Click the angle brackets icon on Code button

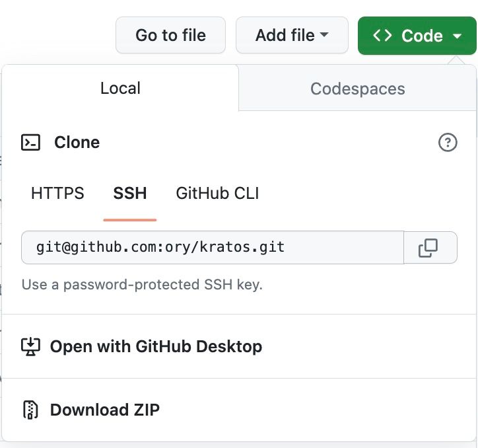[383, 36]
